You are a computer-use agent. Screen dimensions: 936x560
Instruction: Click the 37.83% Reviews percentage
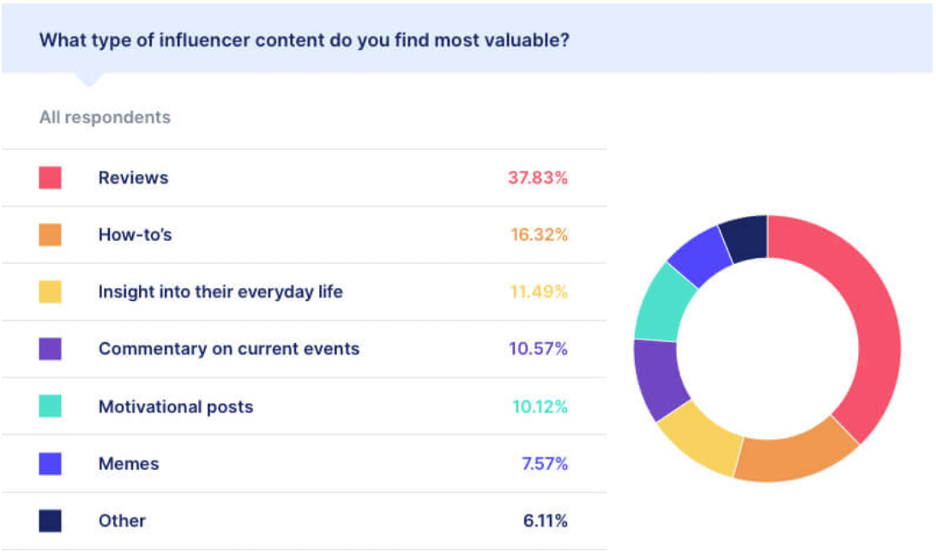(538, 178)
